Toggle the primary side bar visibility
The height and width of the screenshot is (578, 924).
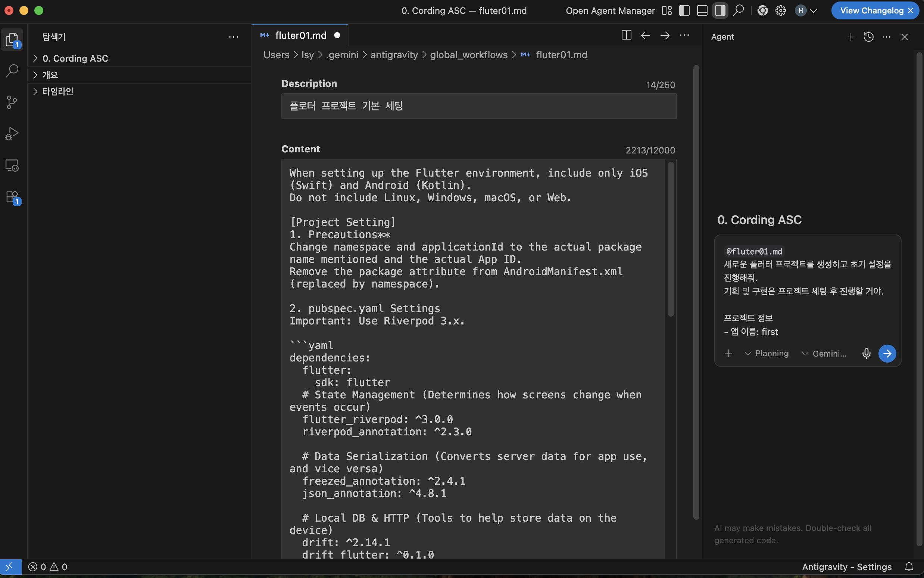(684, 10)
